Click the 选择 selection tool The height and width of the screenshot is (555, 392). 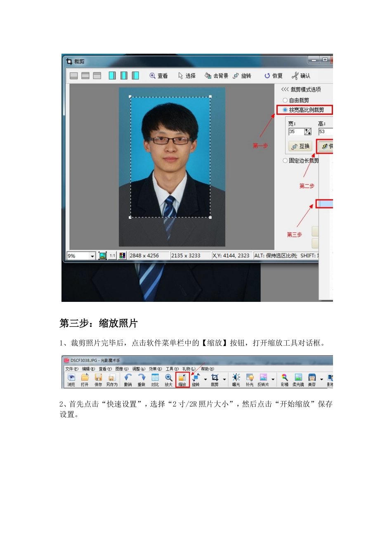[187, 76]
